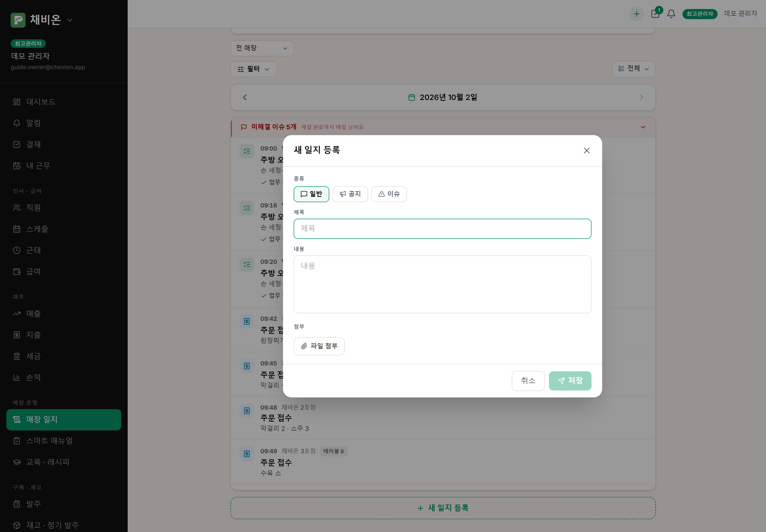Open the calendar icon beside 2026년 10월 2일
The height and width of the screenshot is (532, 766).
411,97
